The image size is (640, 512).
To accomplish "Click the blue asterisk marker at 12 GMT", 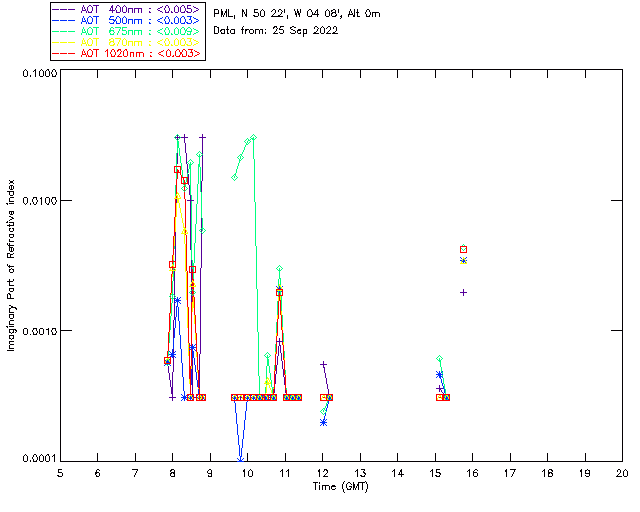I will tap(323, 422).
